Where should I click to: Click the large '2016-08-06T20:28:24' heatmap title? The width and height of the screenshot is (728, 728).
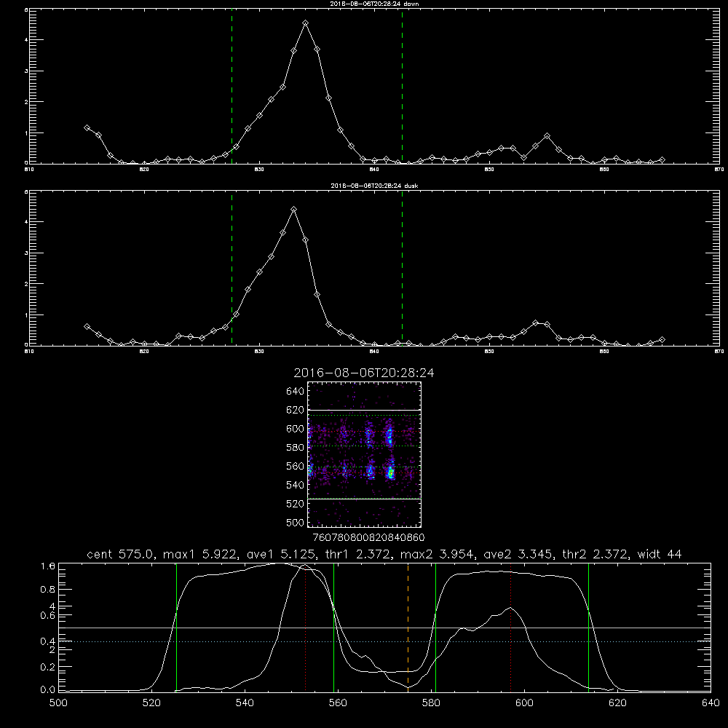pyautogui.click(x=364, y=373)
